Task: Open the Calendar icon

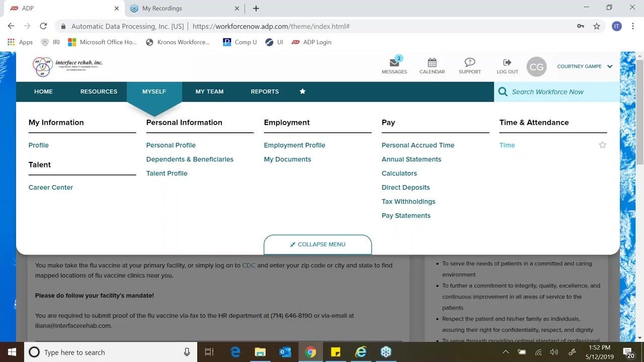Action: click(432, 62)
